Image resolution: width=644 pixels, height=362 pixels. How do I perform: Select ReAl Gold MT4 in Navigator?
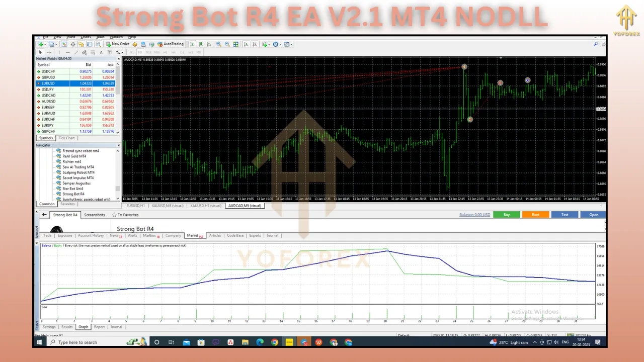click(x=74, y=156)
